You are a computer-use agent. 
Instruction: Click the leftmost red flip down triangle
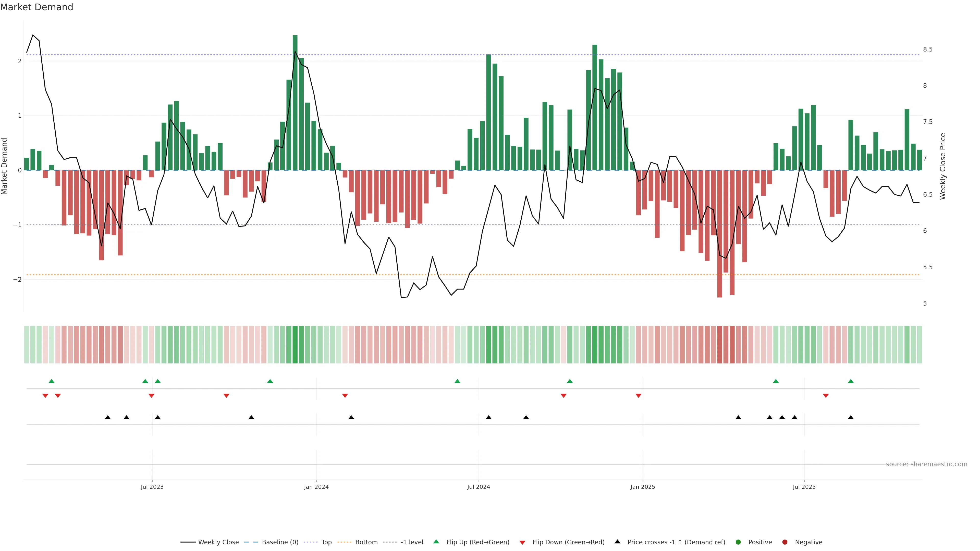click(45, 396)
